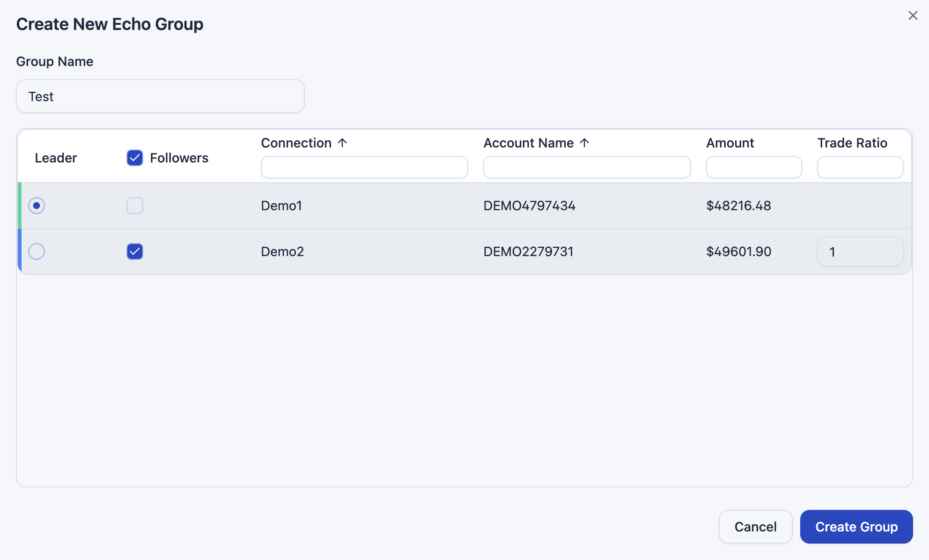Focus the Account Name filter field
The width and height of the screenshot is (929, 560).
(587, 167)
